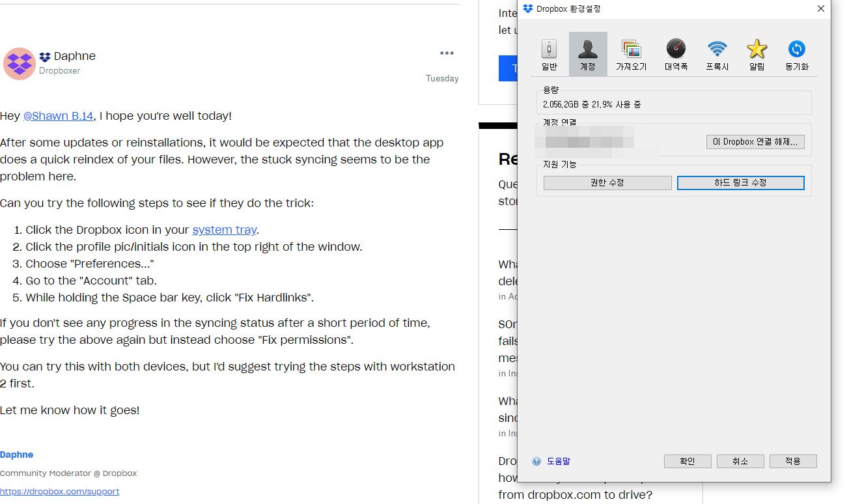Click the 'Community Moderator @ Dropbox' text
This screenshot has width=862, height=504.
pos(68,473)
